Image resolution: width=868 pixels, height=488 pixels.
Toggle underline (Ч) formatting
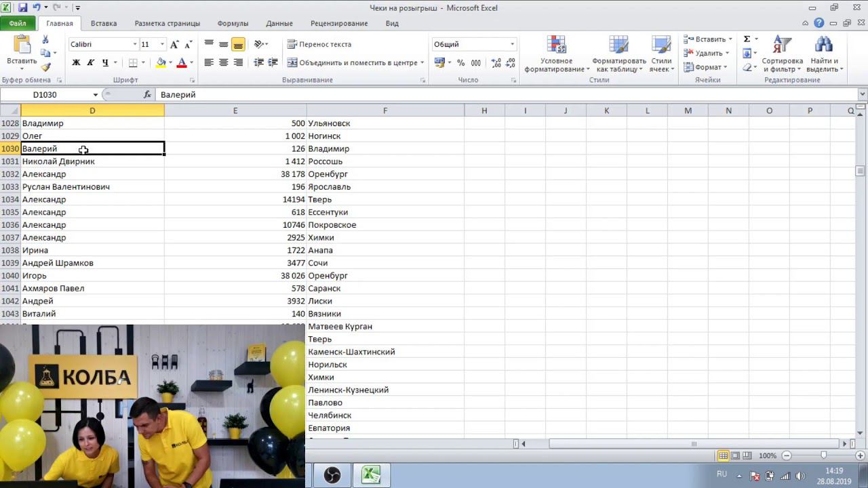point(105,63)
